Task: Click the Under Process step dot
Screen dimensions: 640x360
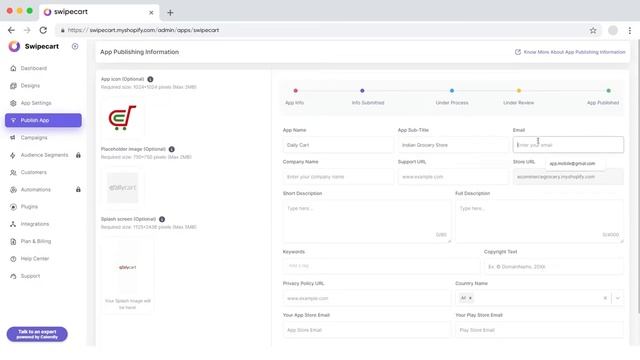Action: pyautogui.click(x=452, y=91)
